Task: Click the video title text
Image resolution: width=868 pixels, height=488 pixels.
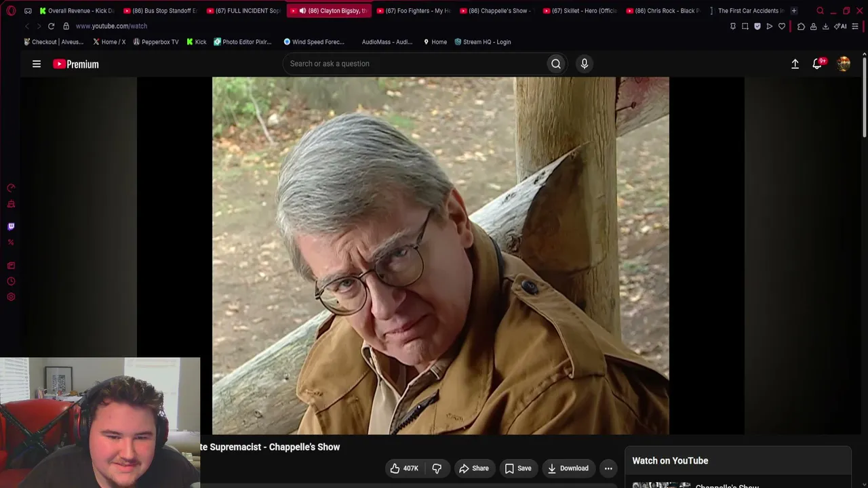Action: [270, 447]
